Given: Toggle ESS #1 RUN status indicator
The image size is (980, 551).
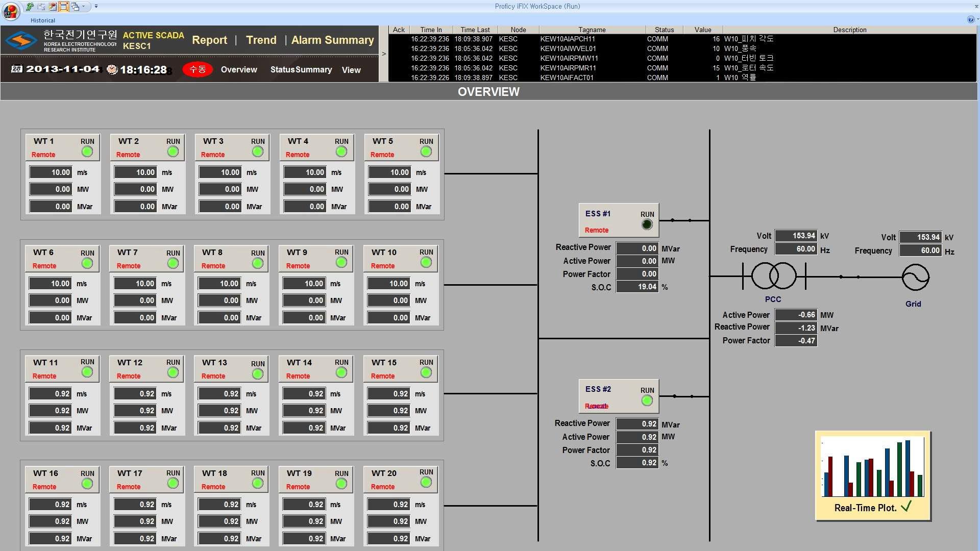Looking at the screenshot, I should point(646,223).
